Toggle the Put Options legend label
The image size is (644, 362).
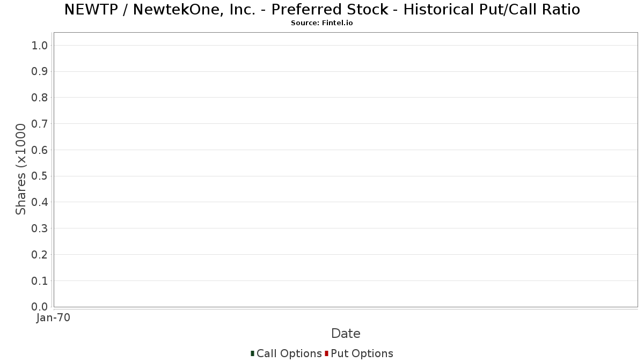click(x=362, y=353)
